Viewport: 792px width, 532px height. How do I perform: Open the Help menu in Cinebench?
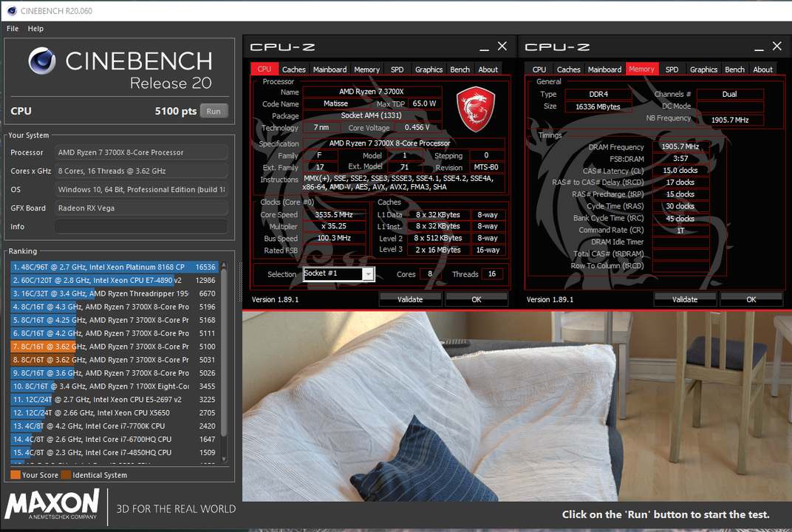click(35, 29)
